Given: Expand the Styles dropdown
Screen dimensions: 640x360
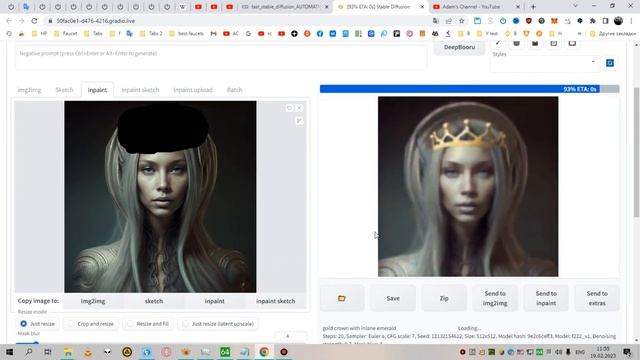Looking at the screenshot, I should (x=545, y=62).
